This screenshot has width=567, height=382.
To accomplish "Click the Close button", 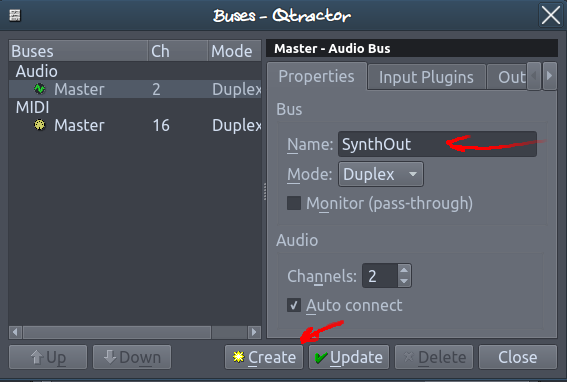I will pos(517,357).
